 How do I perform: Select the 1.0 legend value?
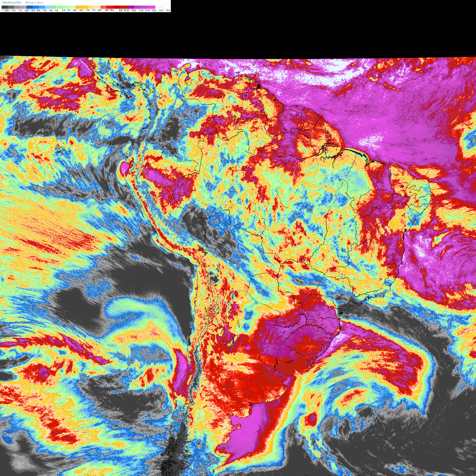pos(13,10)
